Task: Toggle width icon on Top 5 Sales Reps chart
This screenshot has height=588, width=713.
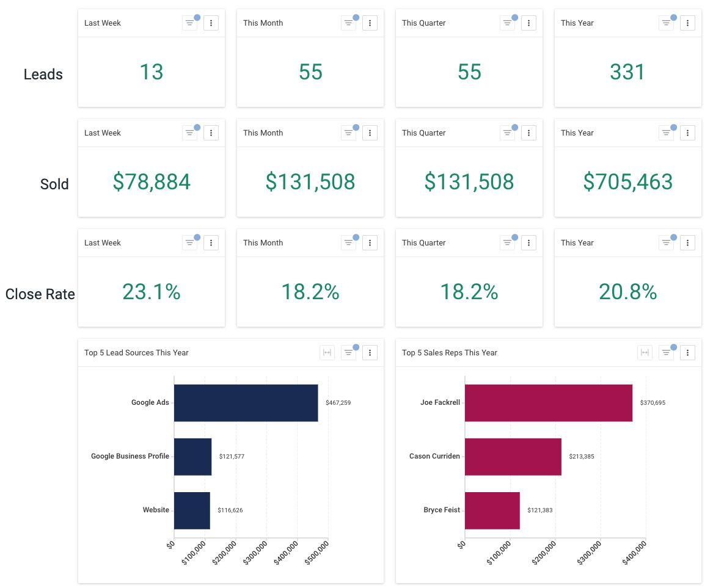Action: (645, 353)
